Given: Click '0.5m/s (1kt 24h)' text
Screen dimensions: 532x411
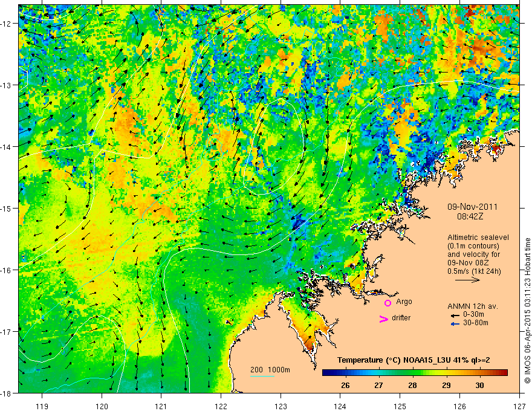Looking at the screenshot, I should [x=474, y=271].
